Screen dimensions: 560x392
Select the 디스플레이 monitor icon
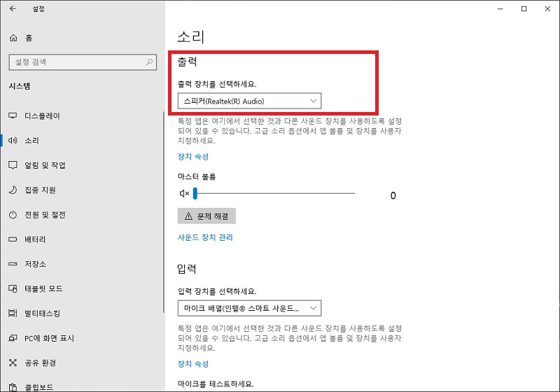(13, 115)
